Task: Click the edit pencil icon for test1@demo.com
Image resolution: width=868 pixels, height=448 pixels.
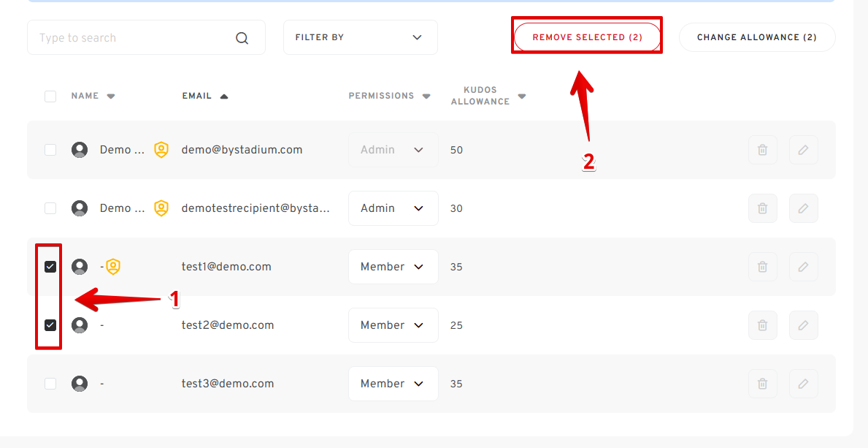Action: pyautogui.click(x=803, y=267)
